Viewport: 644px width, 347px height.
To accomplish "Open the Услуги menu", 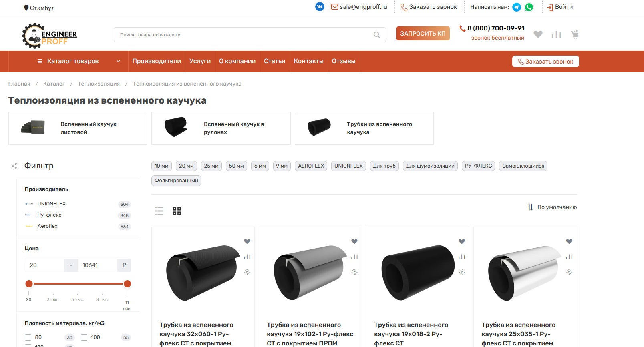I will click(200, 61).
